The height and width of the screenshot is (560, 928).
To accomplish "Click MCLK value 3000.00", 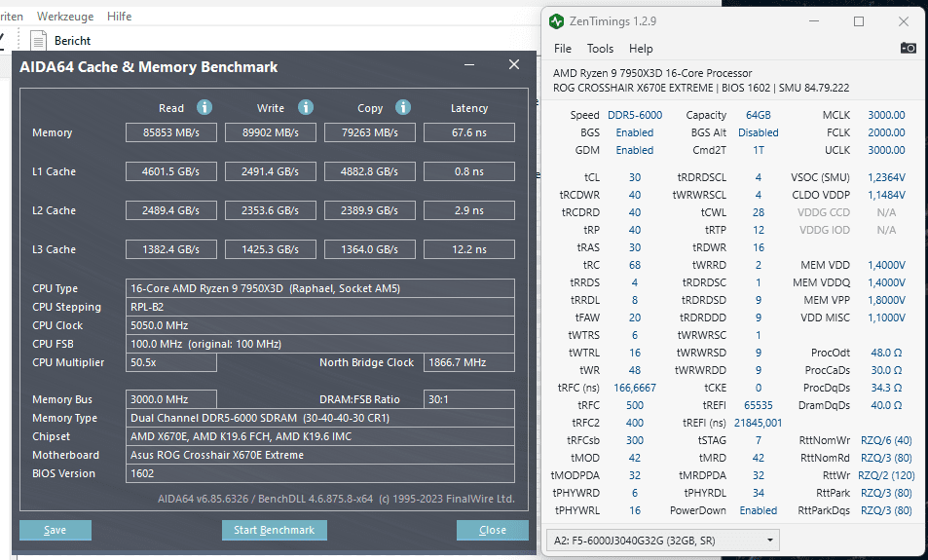I will [x=886, y=115].
